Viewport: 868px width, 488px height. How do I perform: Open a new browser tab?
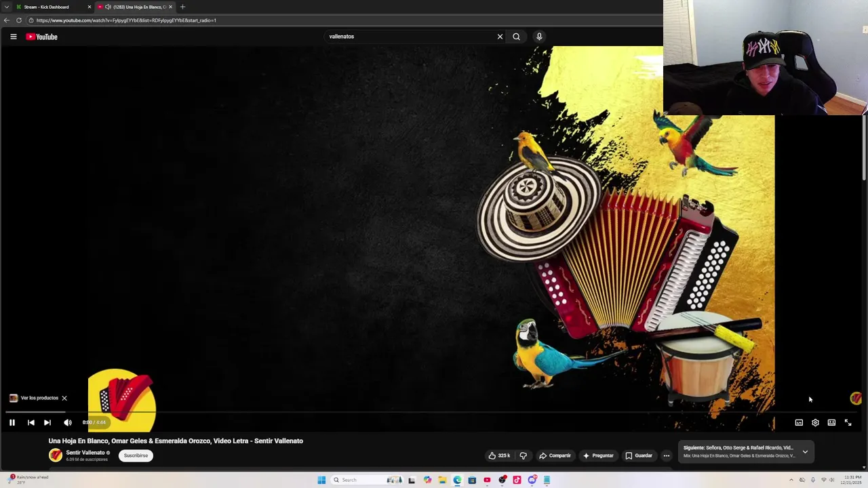(x=182, y=7)
